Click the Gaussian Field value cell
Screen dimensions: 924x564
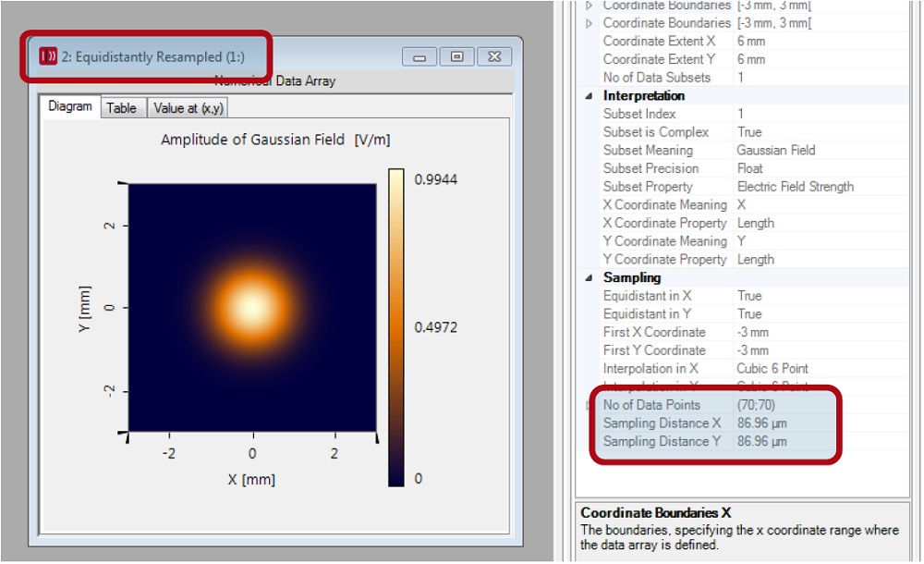point(776,151)
